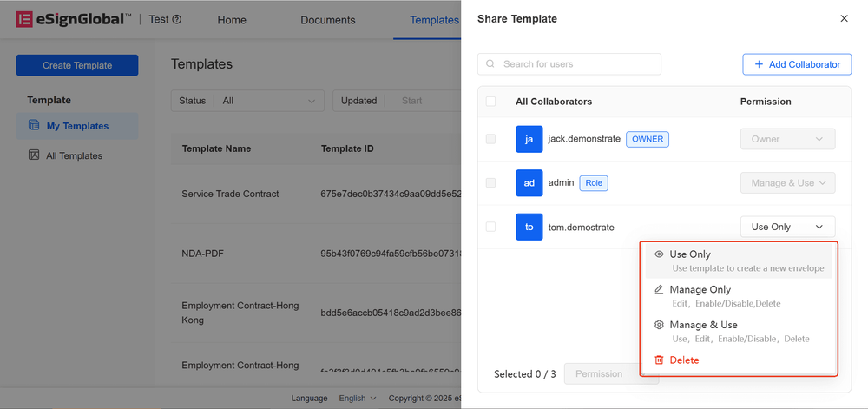Select Manage Only permission option
The width and height of the screenshot is (868, 409).
pyautogui.click(x=700, y=289)
